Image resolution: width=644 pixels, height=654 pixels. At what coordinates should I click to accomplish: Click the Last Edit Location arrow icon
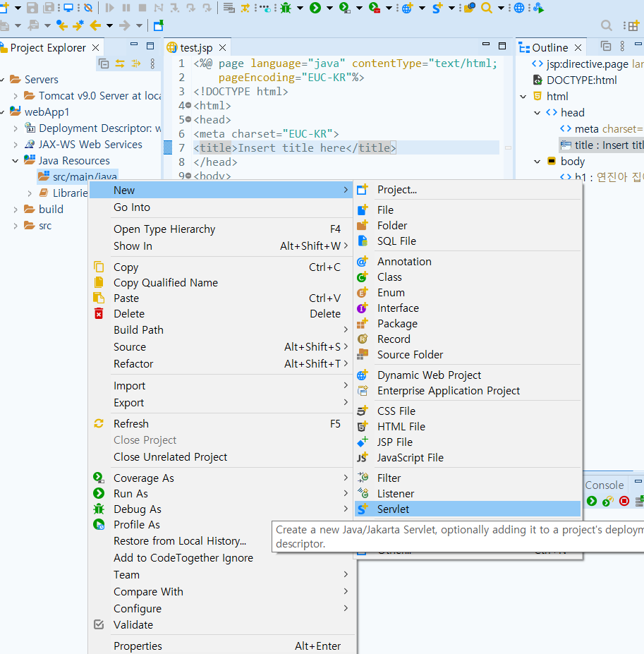click(62, 25)
